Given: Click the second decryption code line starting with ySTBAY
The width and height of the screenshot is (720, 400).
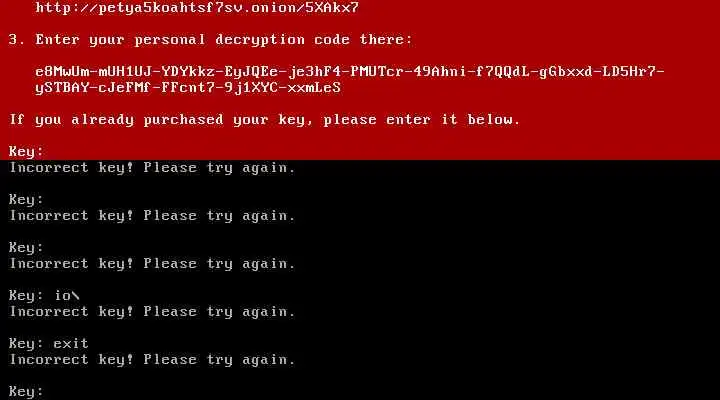Looking at the screenshot, I should (188, 88).
